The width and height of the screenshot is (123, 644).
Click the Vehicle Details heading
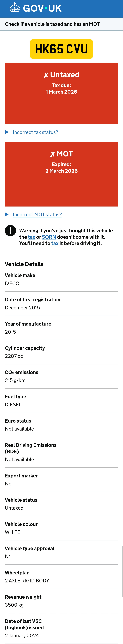tap(24, 264)
